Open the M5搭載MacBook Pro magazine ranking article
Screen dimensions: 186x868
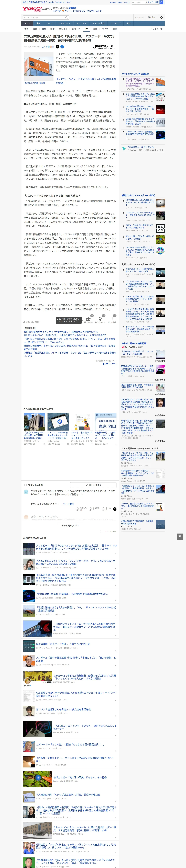(x=140, y=203)
